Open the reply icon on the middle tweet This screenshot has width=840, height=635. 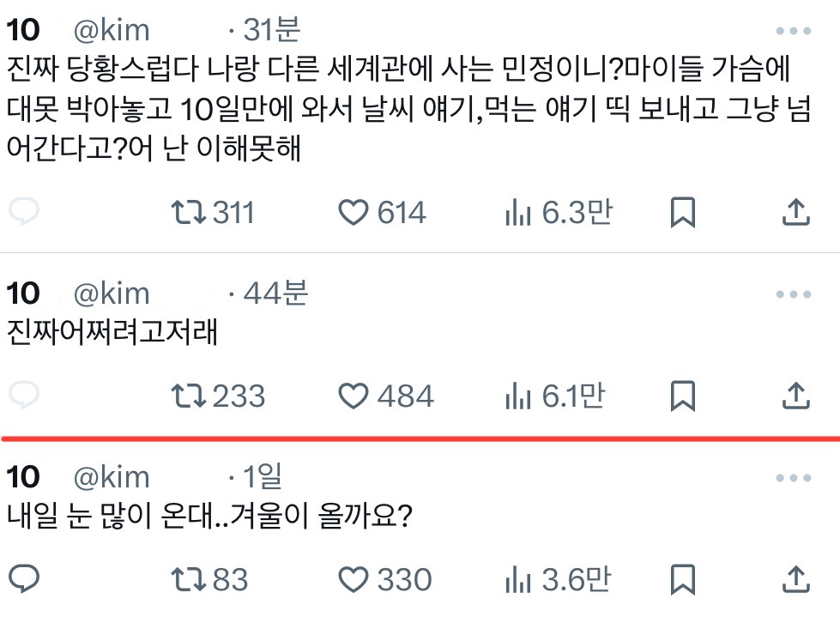click(x=25, y=396)
